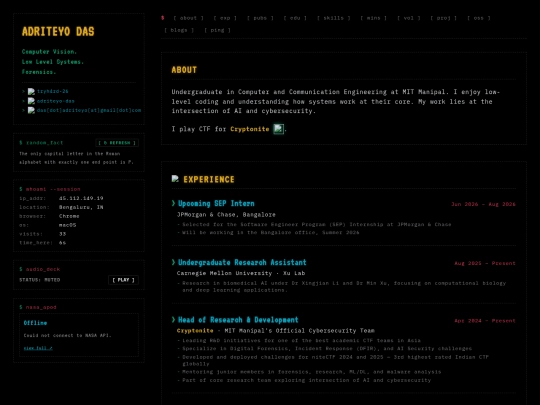
Task: Click the Cryptonite team name under Head of R&D
Action: [x=195, y=331]
